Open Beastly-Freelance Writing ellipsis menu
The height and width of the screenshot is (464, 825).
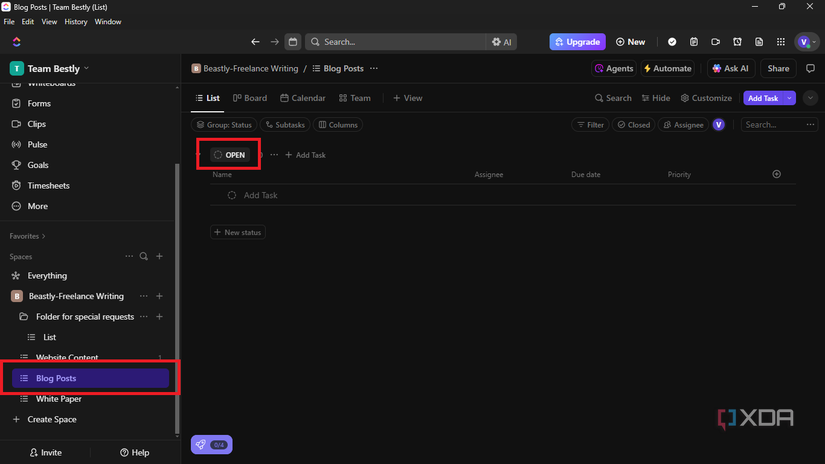[144, 296]
